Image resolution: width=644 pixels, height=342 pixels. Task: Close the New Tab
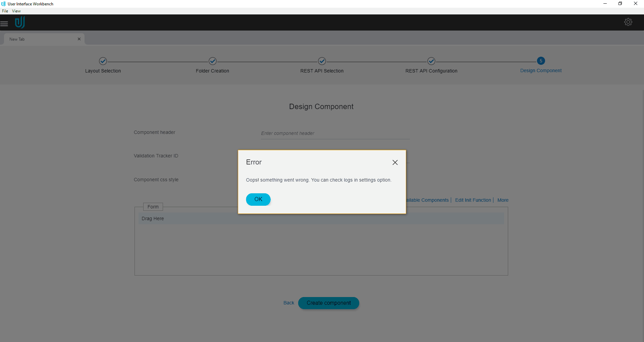(79, 39)
